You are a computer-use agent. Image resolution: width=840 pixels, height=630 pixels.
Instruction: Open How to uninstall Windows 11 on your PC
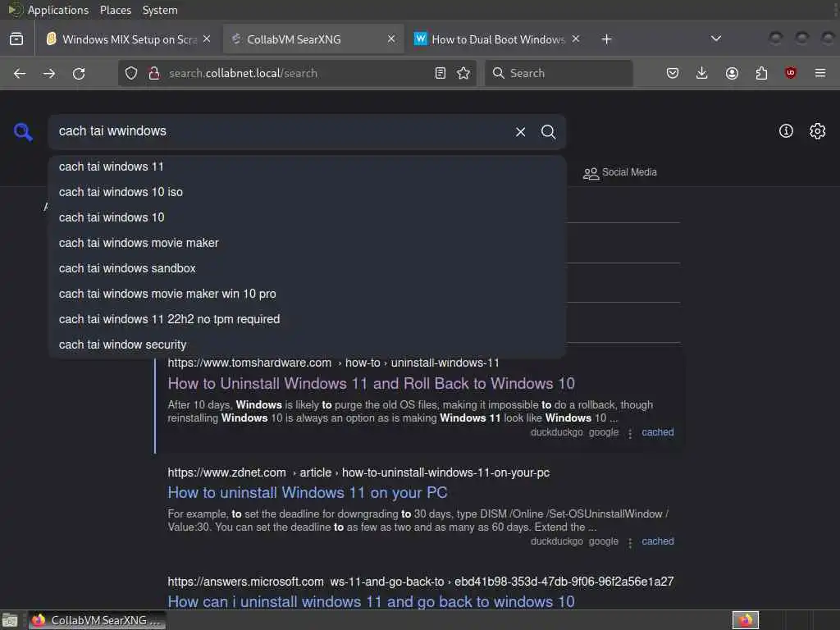coord(308,492)
